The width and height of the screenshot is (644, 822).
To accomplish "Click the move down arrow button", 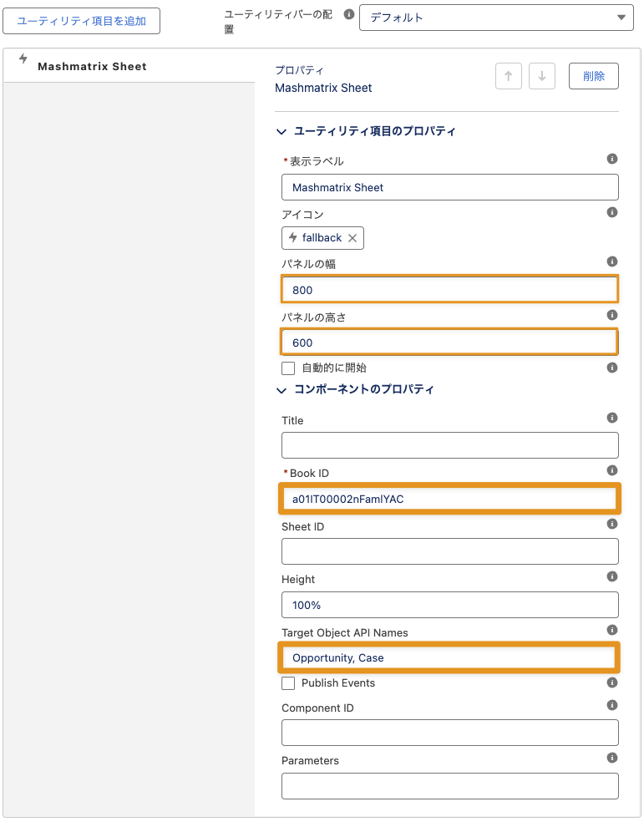I will pyautogui.click(x=542, y=76).
